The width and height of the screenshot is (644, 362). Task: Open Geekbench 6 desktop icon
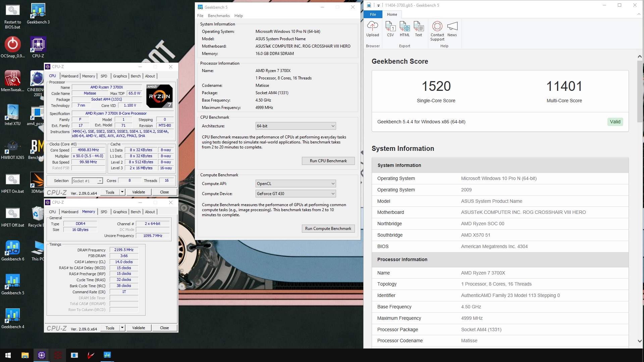(x=13, y=251)
